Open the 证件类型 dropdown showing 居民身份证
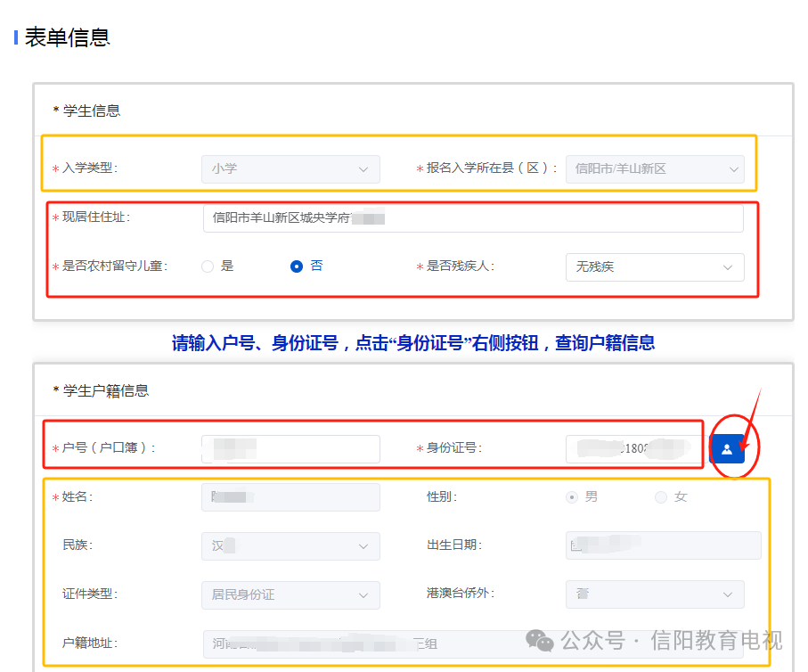808x672 pixels. pos(290,595)
